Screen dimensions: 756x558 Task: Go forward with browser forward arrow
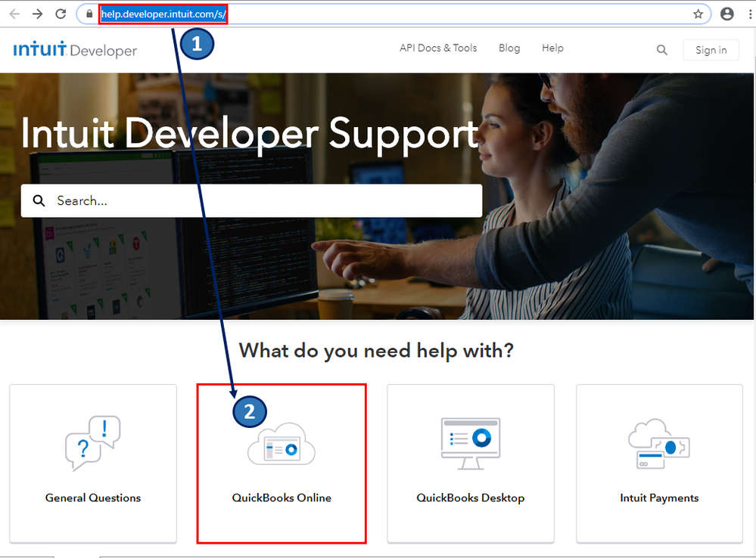coord(37,14)
